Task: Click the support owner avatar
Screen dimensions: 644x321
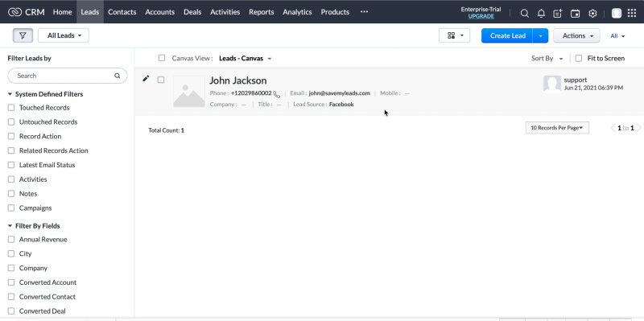Action: (552, 84)
